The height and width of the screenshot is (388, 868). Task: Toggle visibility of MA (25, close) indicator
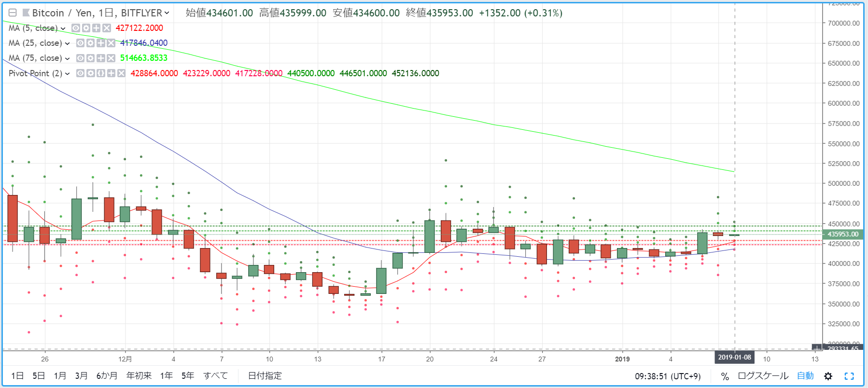(x=81, y=43)
